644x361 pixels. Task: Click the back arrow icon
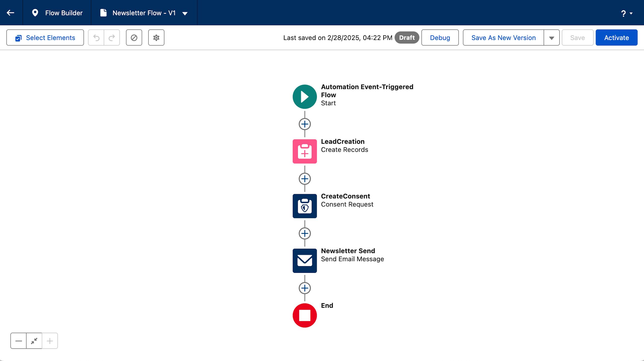coord(11,13)
